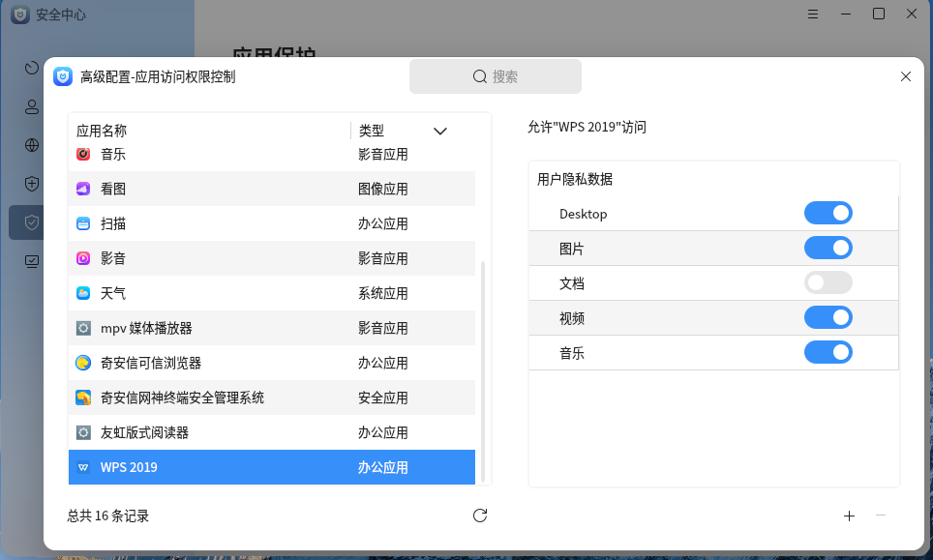Select the mpv 媒体播放器 row
The image size is (933, 560).
[x=272, y=328]
